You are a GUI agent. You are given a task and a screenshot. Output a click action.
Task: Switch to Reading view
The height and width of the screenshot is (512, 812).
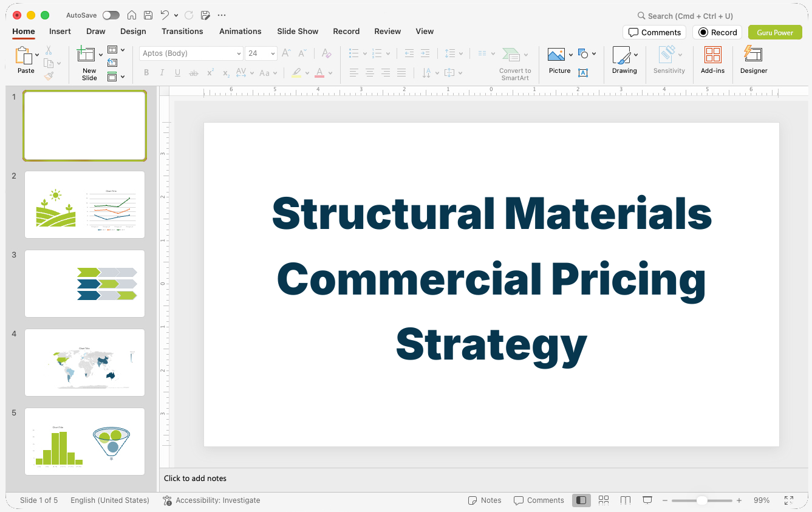point(626,500)
